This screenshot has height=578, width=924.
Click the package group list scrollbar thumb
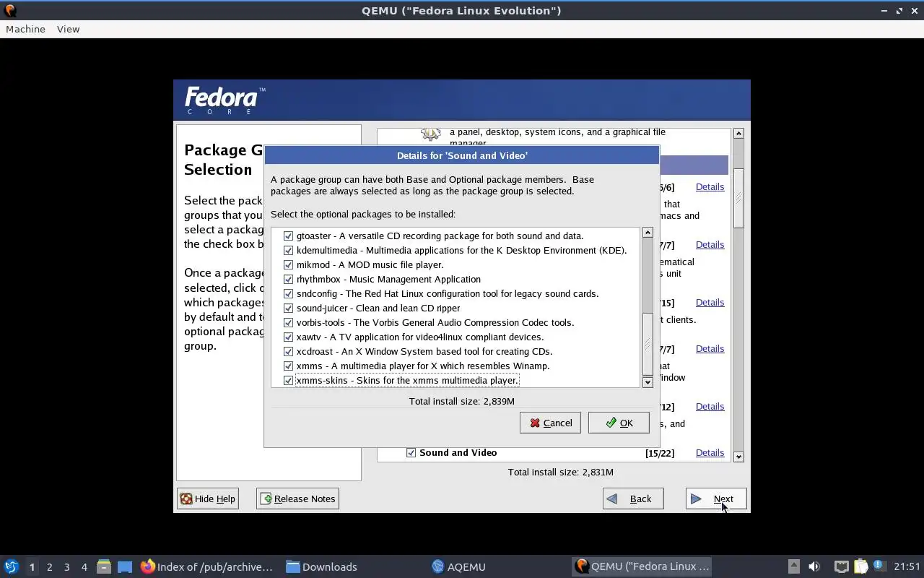[738, 198]
